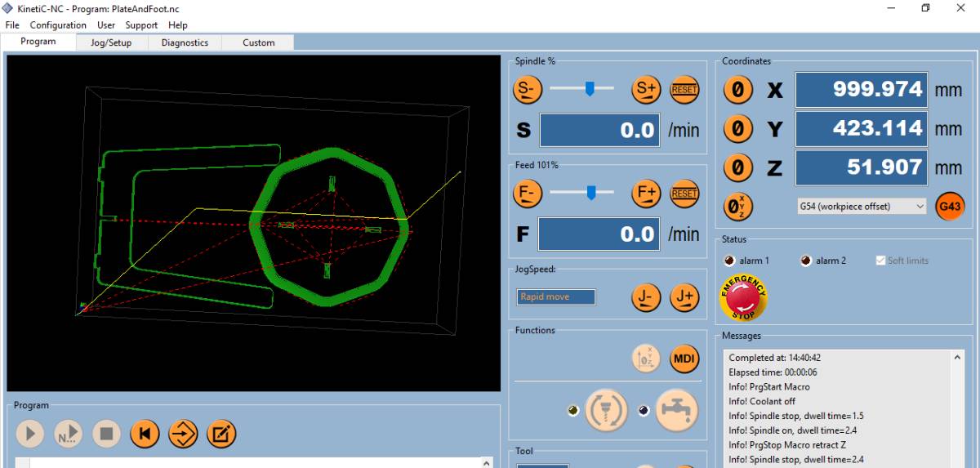
Task: Click the G43 tool length button
Action: (950, 206)
